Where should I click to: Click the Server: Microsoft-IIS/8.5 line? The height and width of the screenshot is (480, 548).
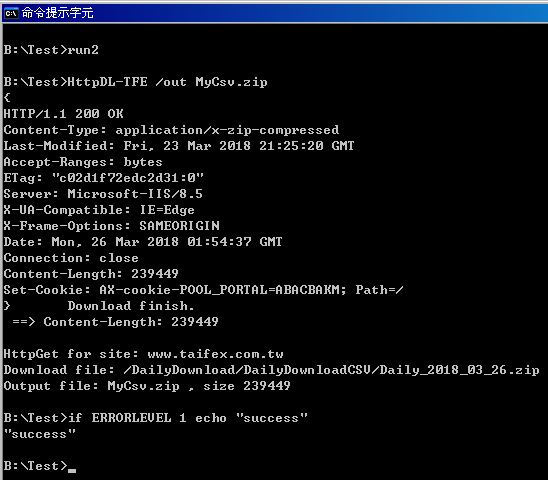(103, 194)
